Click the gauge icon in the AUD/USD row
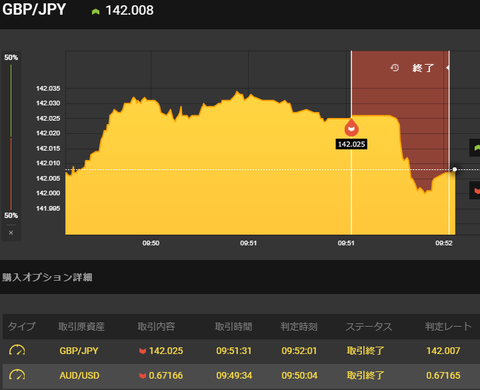The width and height of the screenshot is (480, 390). tap(17, 375)
